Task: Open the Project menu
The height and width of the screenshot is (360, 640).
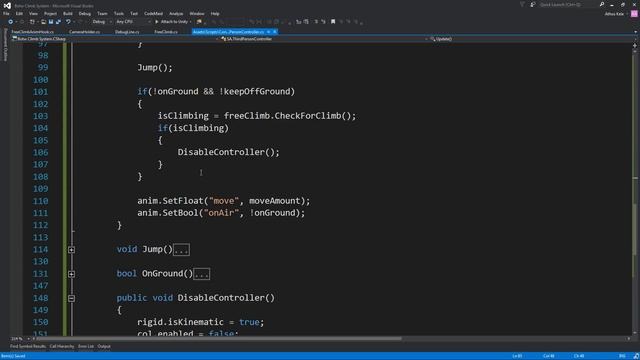Action: tap(51, 13)
